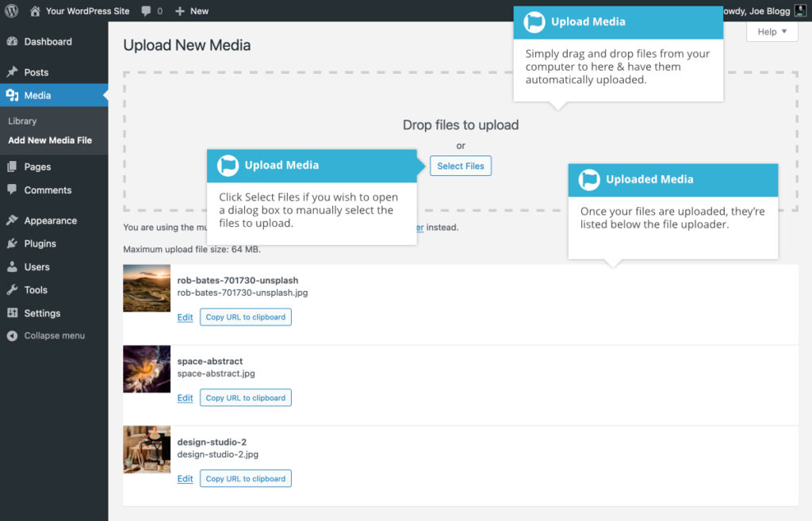
Task: Open the Settings menu item
Action: pyautogui.click(x=42, y=313)
